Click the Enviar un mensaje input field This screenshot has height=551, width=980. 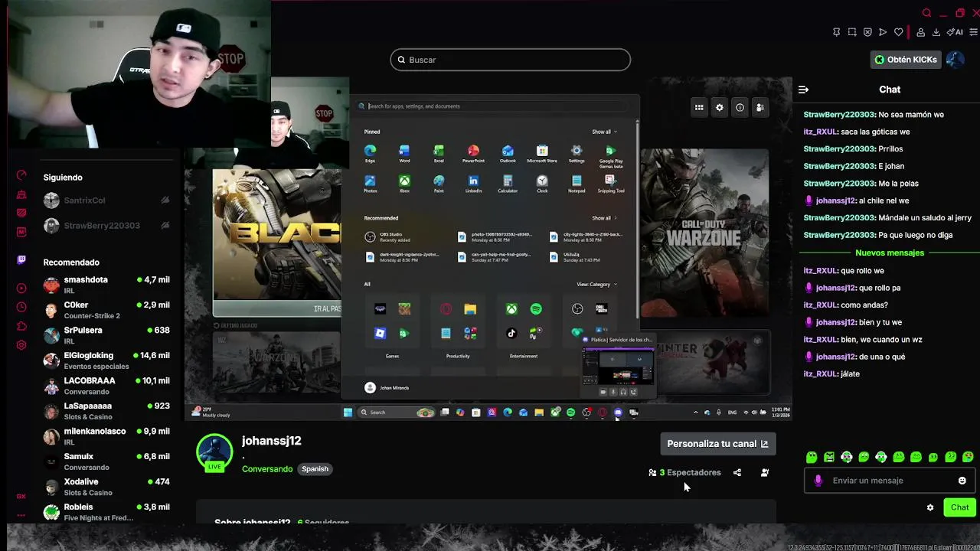pyautogui.click(x=889, y=481)
